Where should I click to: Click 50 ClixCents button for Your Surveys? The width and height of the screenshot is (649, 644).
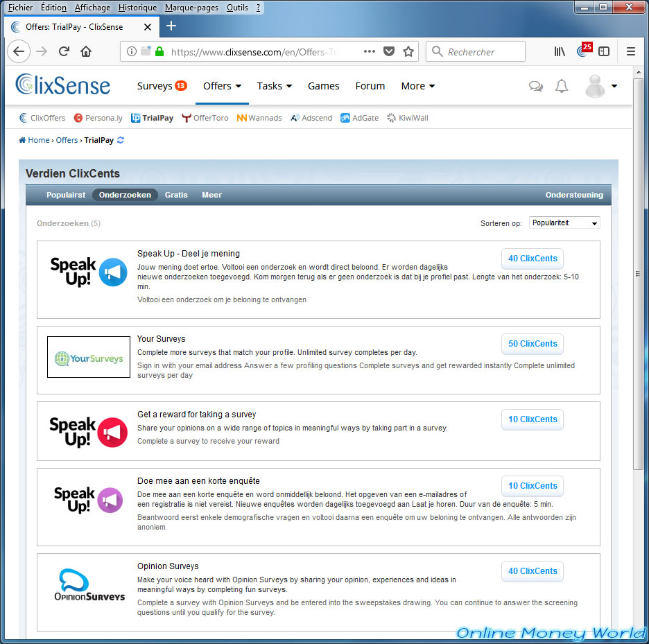[x=533, y=344]
